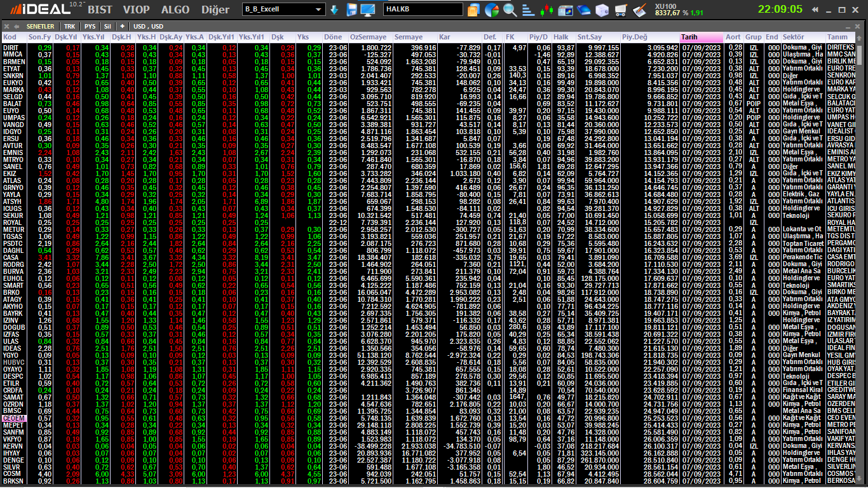Screen dimensions: 868x488
Task: Click the magnifying glass search icon
Action: click(510, 10)
